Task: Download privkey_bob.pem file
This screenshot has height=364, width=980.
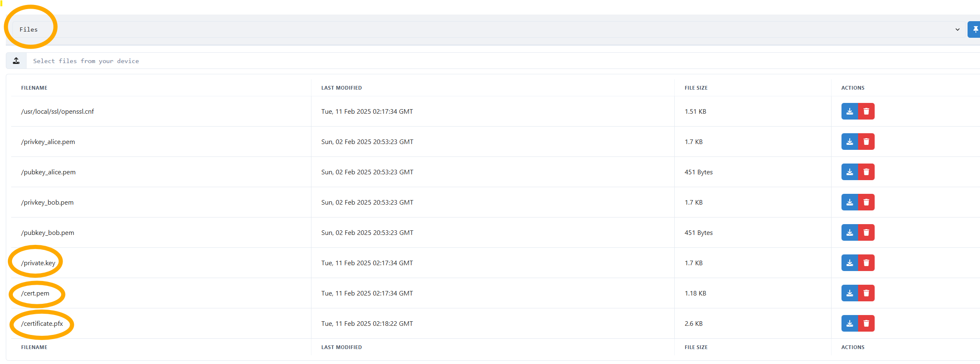Action: [x=849, y=202]
